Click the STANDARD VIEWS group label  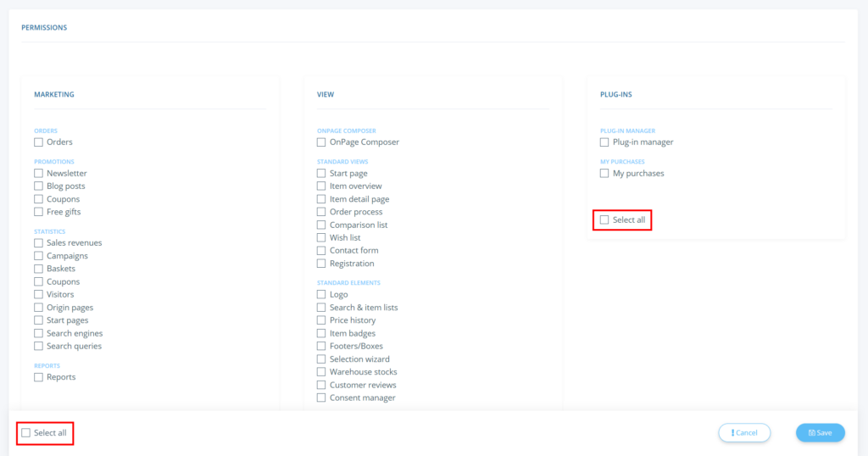[342, 162]
